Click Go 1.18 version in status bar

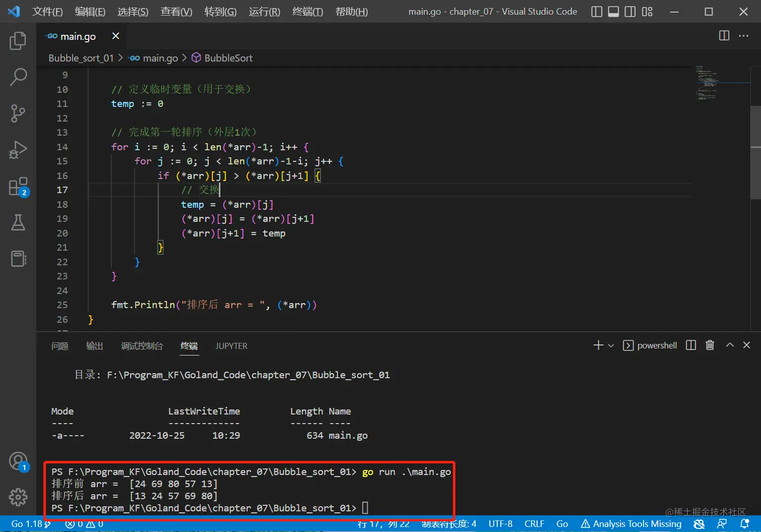click(30, 524)
